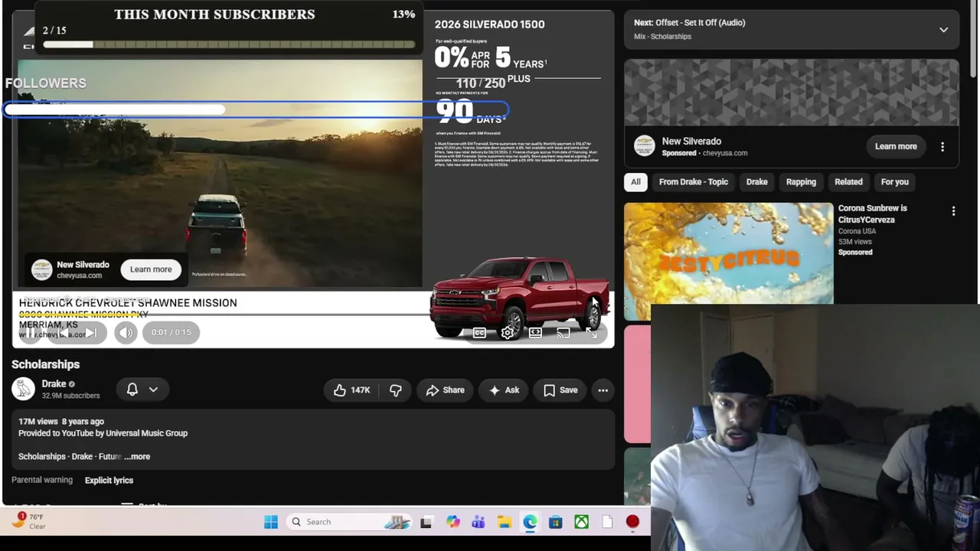
Task: Open the blank document taskbar icon
Action: [x=607, y=522]
